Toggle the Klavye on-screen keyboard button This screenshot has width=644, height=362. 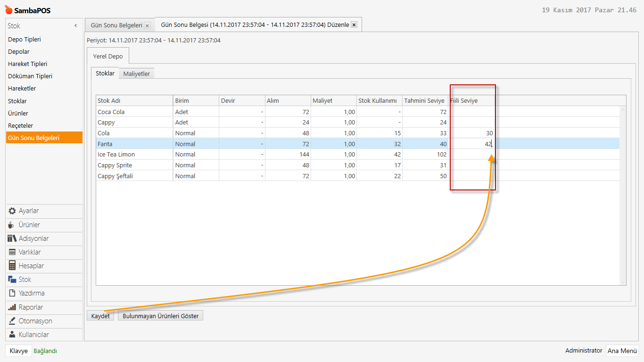18,351
